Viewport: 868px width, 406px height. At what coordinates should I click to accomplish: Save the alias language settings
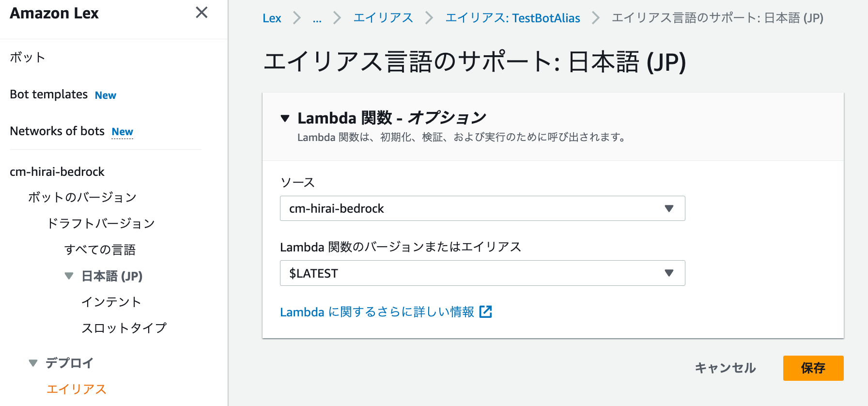coord(813,368)
